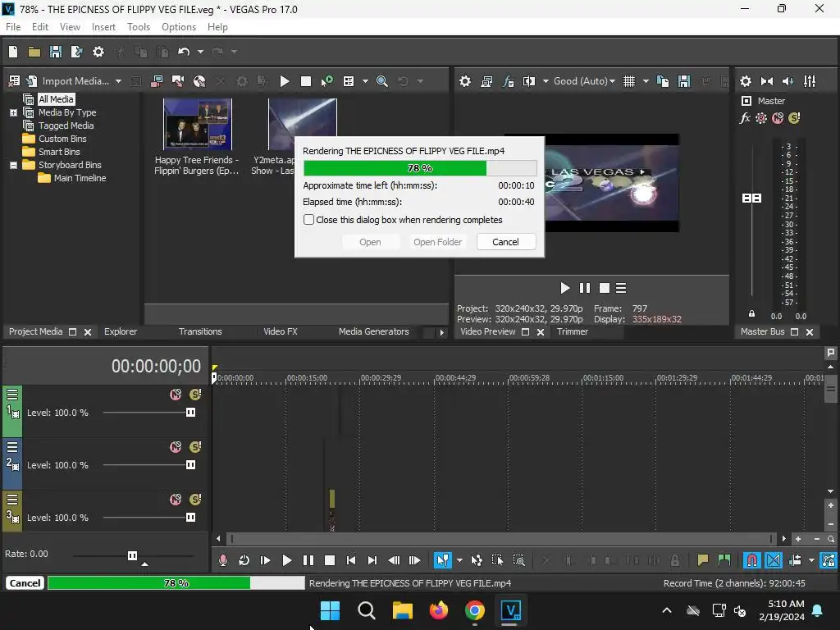
Task: Open the File menu
Action: 13,27
